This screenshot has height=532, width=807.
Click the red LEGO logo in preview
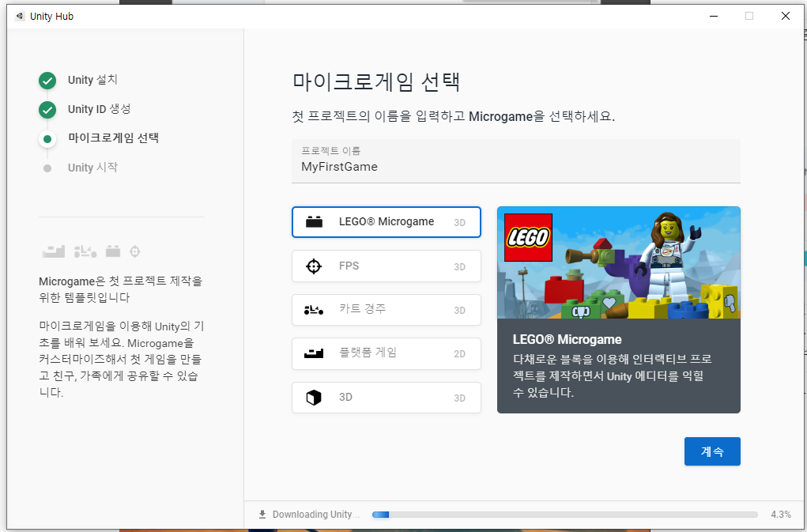point(528,238)
